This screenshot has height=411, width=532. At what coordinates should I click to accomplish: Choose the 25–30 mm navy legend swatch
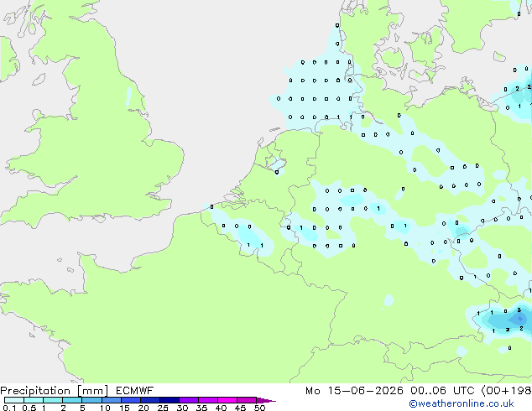tap(169, 400)
